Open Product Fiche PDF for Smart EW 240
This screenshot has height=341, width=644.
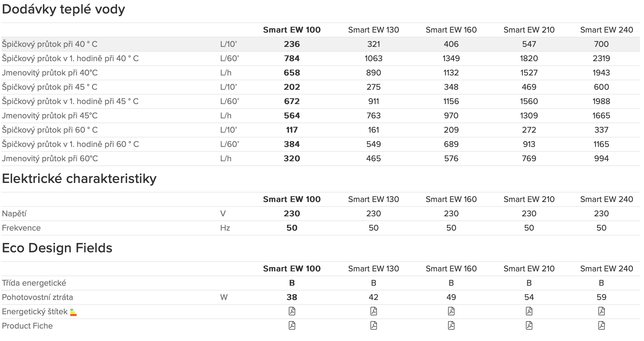tap(601, 326)
